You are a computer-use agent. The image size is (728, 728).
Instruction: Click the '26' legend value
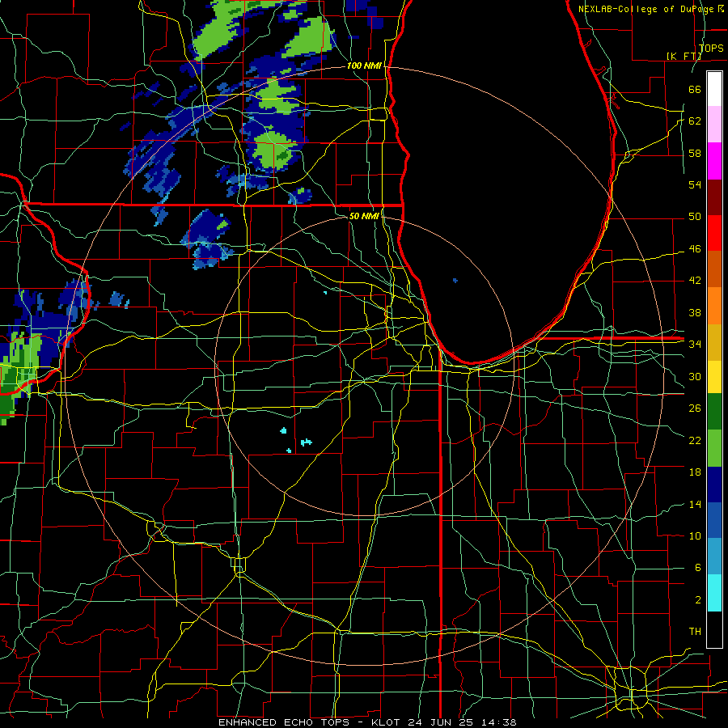[x=695, y=408]
